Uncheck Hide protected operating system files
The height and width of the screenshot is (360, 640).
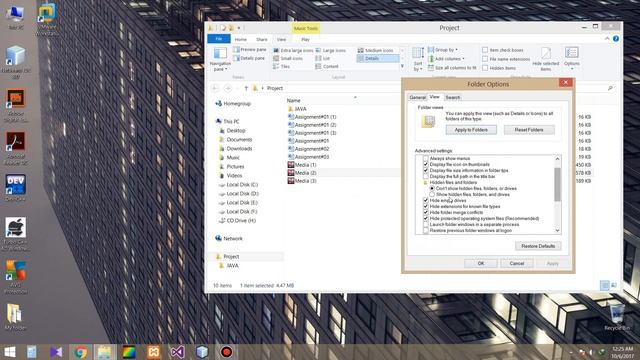click(x=426, y=219)
